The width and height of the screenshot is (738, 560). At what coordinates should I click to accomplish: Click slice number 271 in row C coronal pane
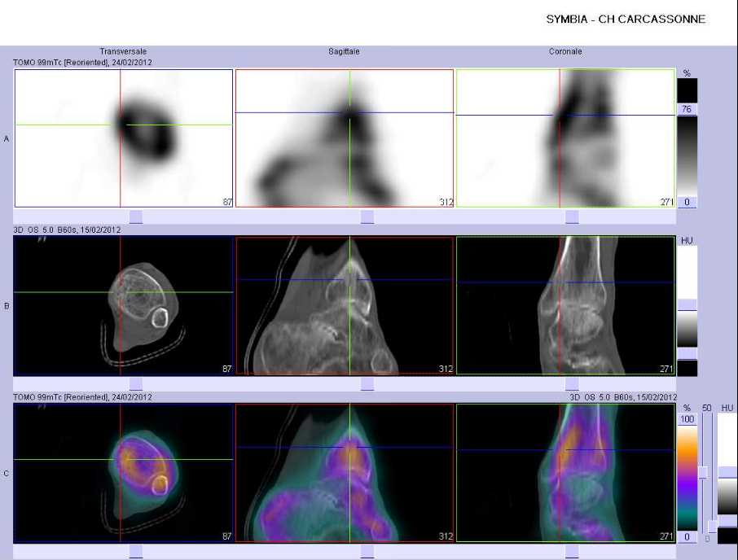coord(667,536)
